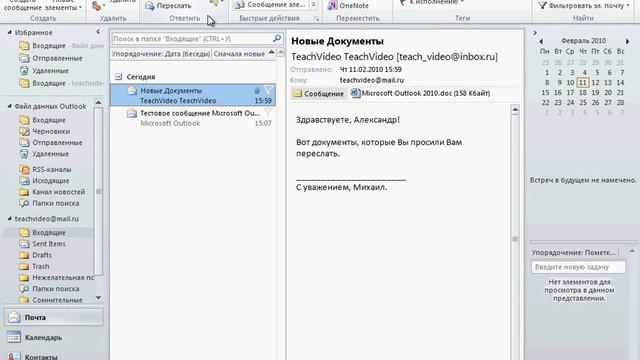Open Папки поиска under Файл данных Outlook
This screenshot has width=640, height=360.
(x=49, y=203)
